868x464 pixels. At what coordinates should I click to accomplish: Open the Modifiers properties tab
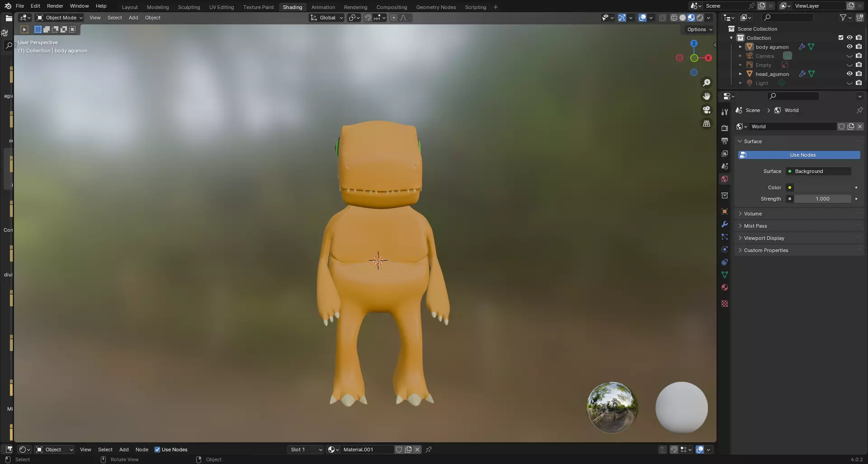[725, 224]
